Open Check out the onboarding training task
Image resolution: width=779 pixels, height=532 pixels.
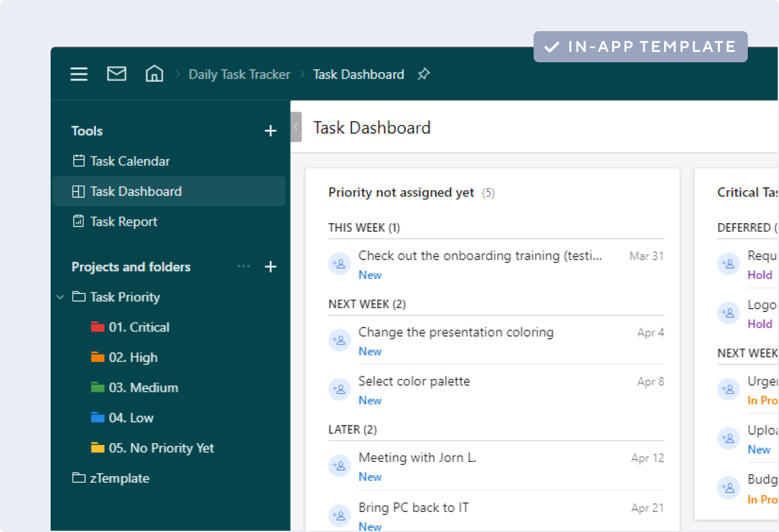480,256
